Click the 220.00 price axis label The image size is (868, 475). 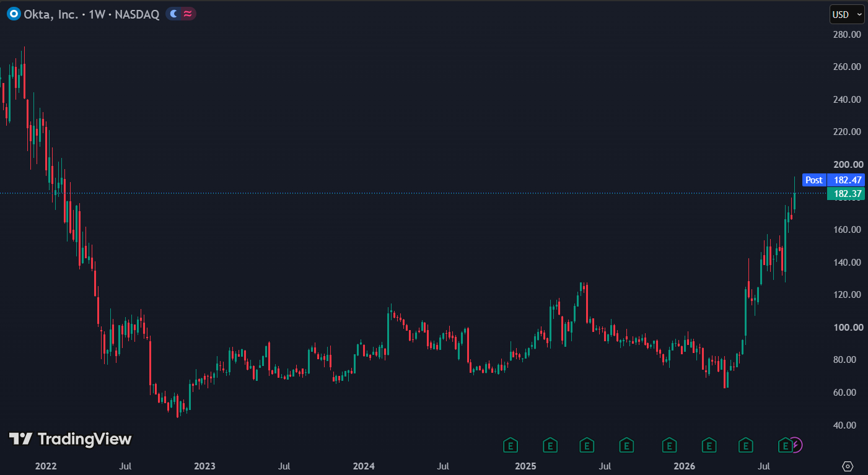[848, 132]
